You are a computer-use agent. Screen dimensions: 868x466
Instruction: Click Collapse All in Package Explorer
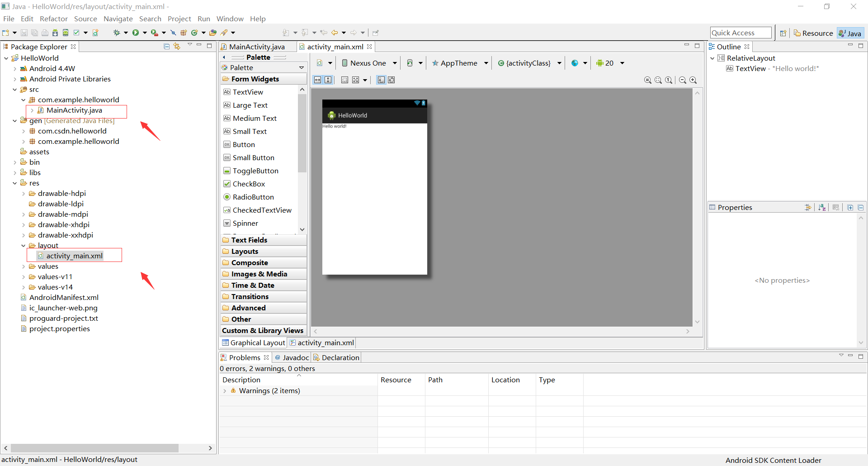coord(166,46)
